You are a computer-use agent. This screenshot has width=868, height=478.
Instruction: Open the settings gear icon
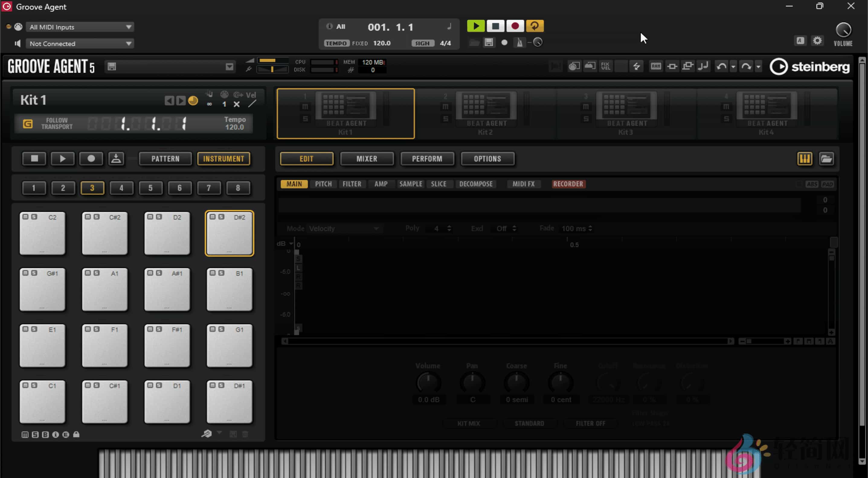817,41
